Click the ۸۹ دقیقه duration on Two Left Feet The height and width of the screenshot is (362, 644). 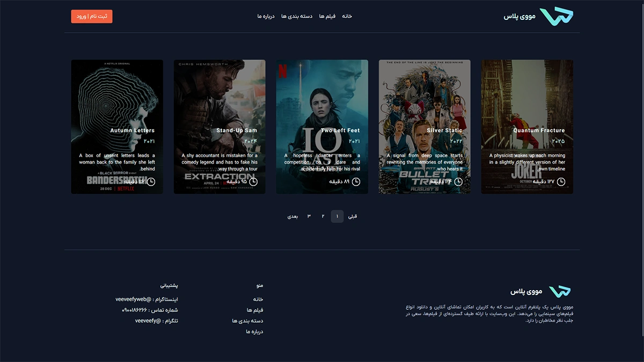pos(339,182)
